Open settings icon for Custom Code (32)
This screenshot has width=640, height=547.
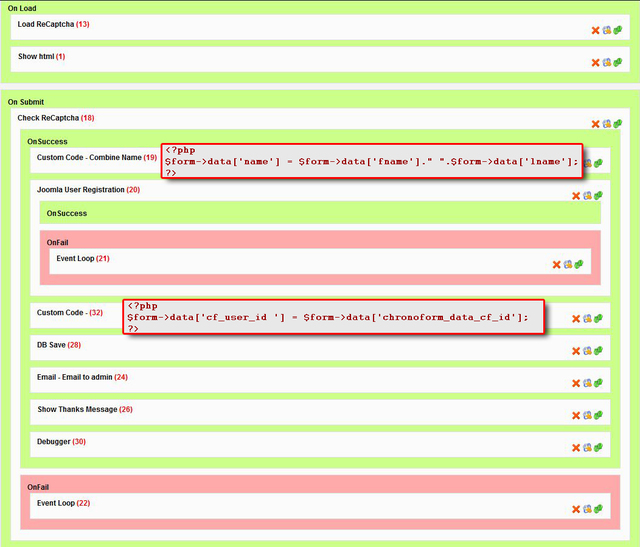click(x=587, y=319)
